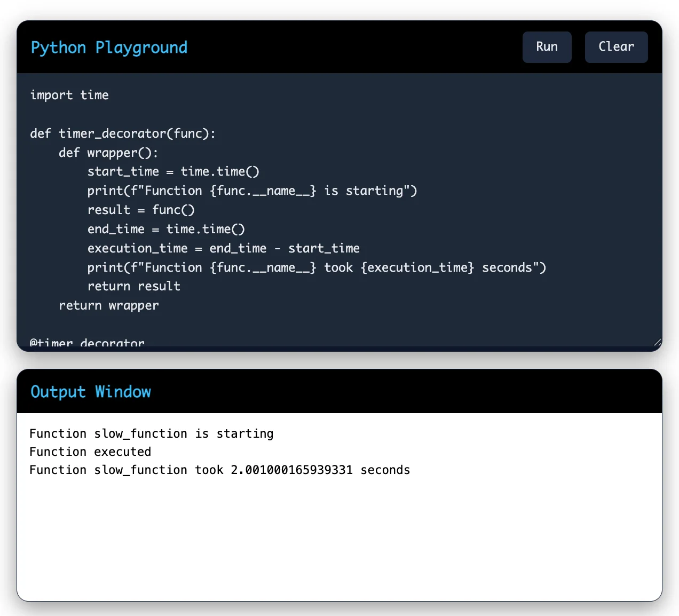Click the '@timer_decorator' line in editor
Screen dimensions: 679x616
87,342
